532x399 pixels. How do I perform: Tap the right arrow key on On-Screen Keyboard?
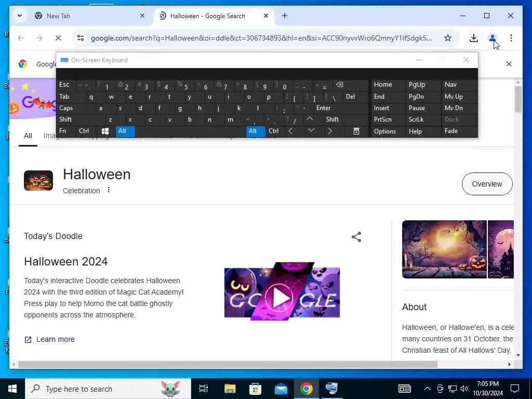point(330,131)
